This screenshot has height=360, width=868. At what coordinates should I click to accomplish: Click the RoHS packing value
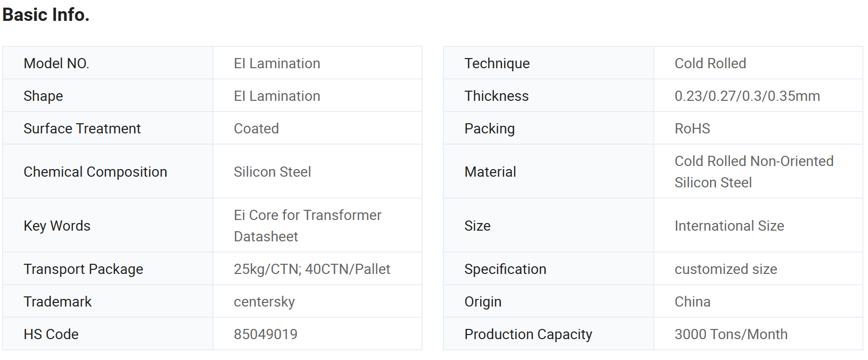692,128
